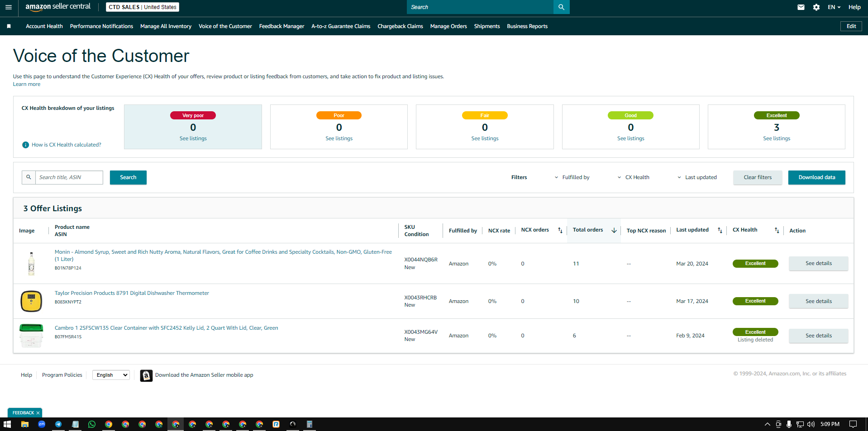This screenshot has width=868, height=431.
Task: Open the English footer language select
Action: [111, 375]
